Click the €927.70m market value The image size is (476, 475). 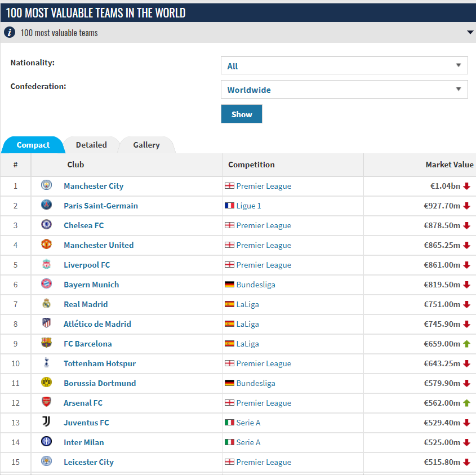[x=442, y=206]
